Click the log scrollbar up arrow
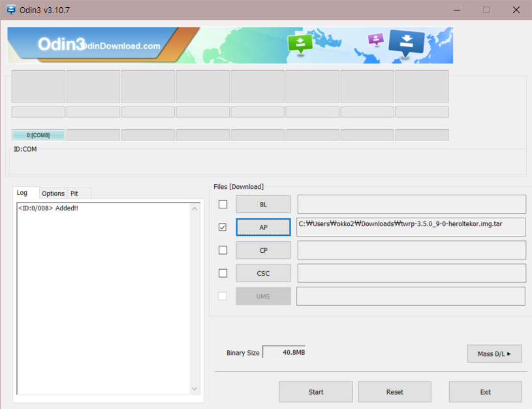The image size is (532, 409). (x=195, y=208)
